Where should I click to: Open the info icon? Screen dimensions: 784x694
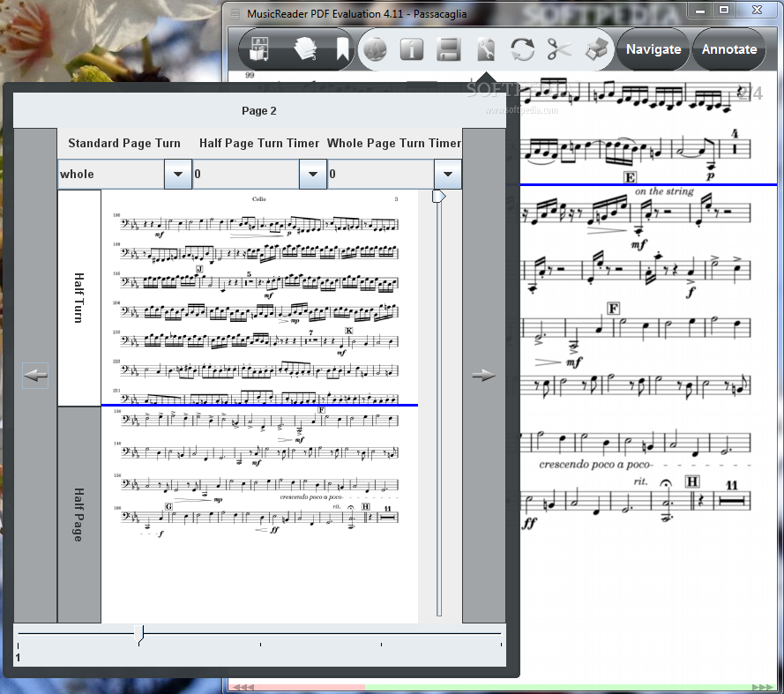[x=412, y=49]
